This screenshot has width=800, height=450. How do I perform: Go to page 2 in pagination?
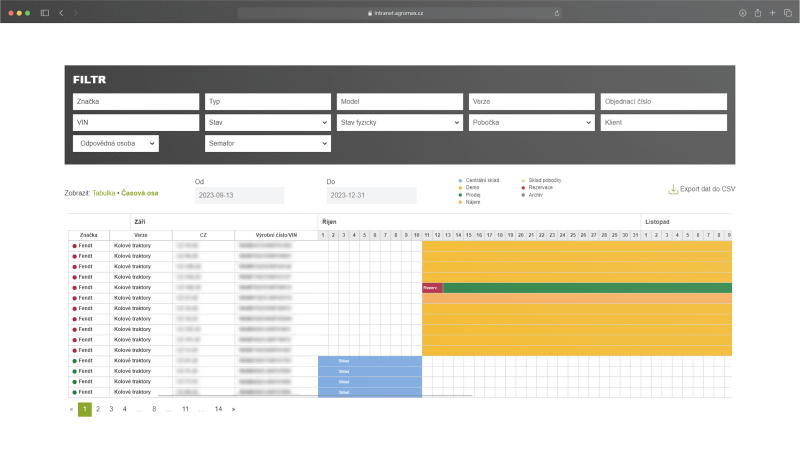(98, 409)
